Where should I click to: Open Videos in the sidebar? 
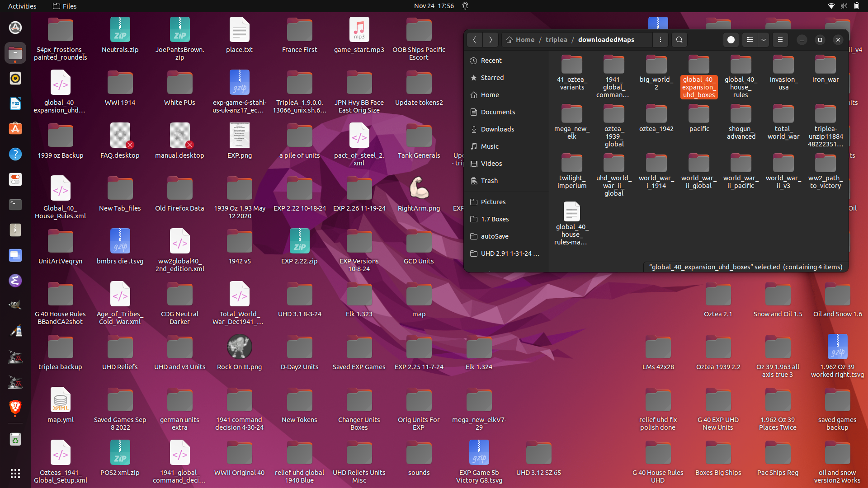[506, 164]
